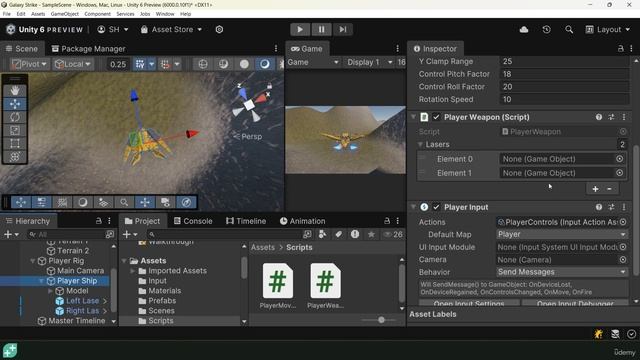Screen dimensions: 640x360
Task: Expand Imported Assets folder
Action: pos(132,271)
